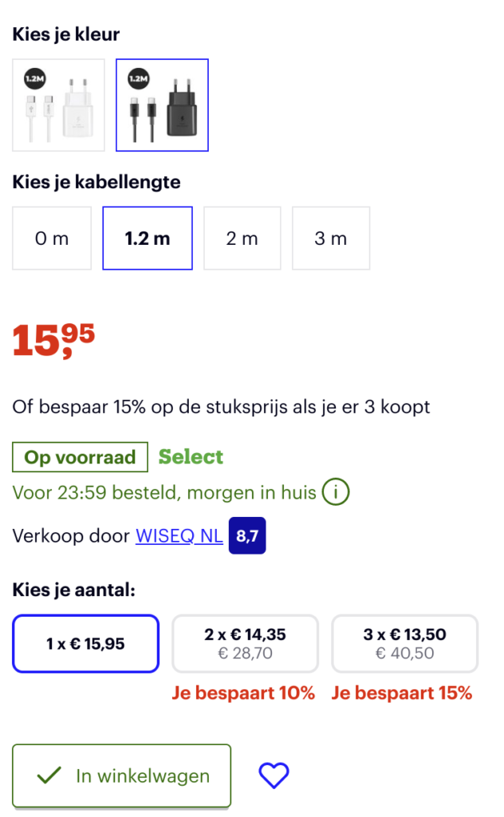Click 'Voor 23:59 besteld, morgen in huis' text

pyautogui.click(x=164, y=492)
